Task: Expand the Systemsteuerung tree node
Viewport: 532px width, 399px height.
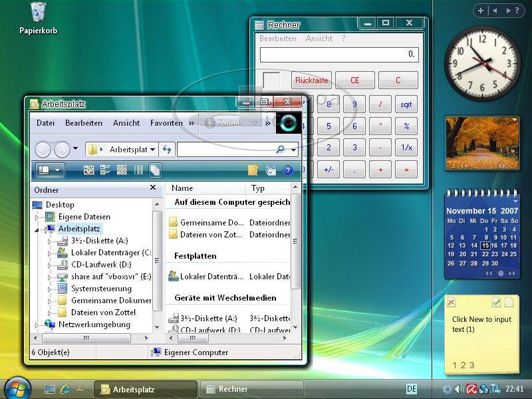Action: coord(49,289)
